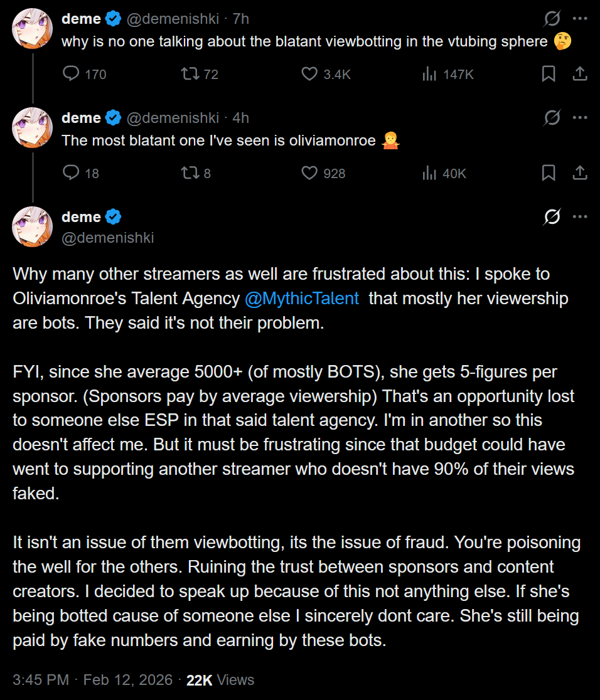Open more options menu on first tweet
Screen dimensions: 600x700
pyautogui.click(x=580, y=19)
